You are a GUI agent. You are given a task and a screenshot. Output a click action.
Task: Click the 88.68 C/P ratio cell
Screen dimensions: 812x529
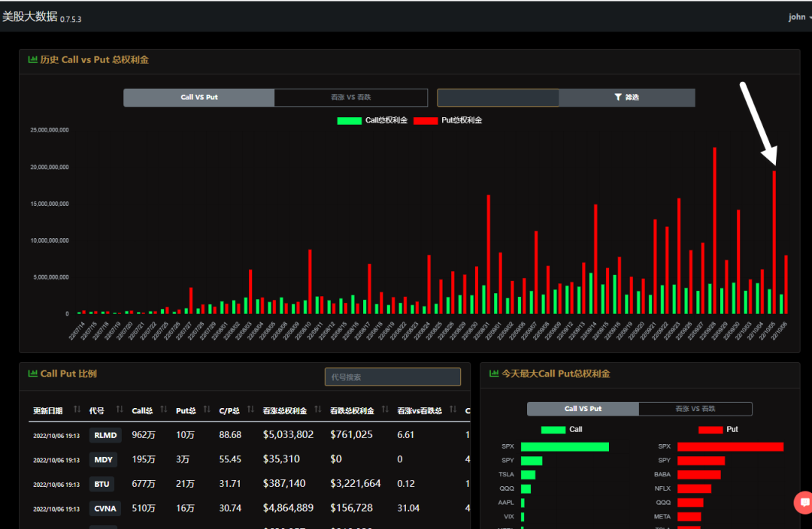[x=230, y=435]
